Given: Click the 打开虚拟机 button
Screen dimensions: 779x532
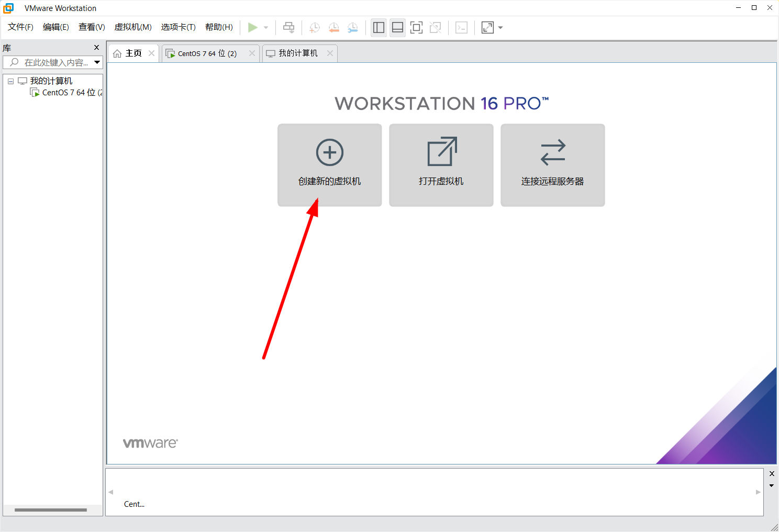Looking at the screenshot, I should click(x=441, y=165).
